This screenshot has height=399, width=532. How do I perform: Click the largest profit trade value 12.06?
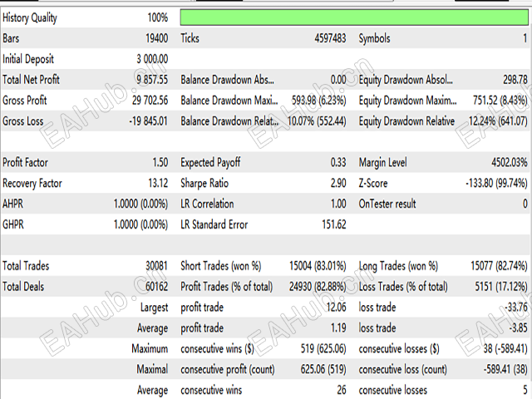click(336, 308)
